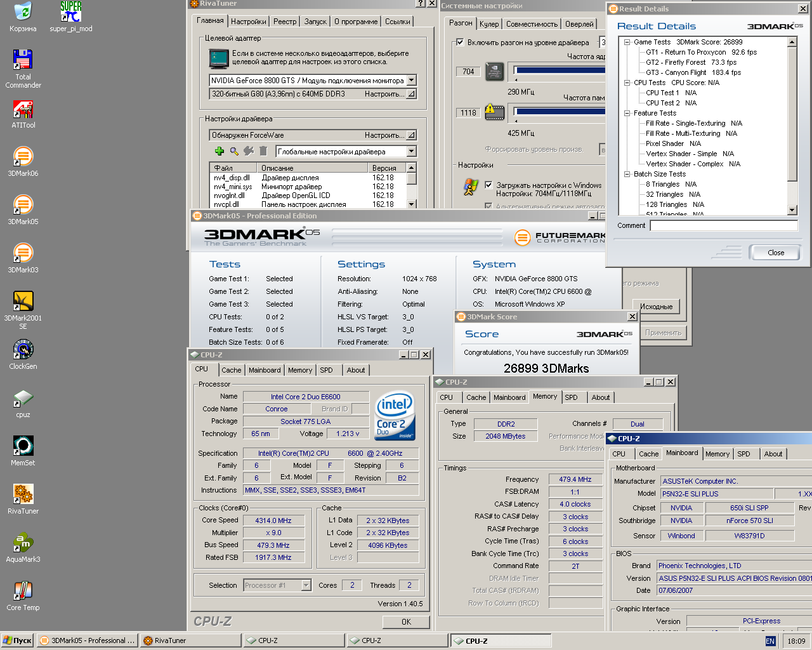The image size is (812, 650).
Task: Click the Comment field in Result Details
Action: click(x=724, y=225)
